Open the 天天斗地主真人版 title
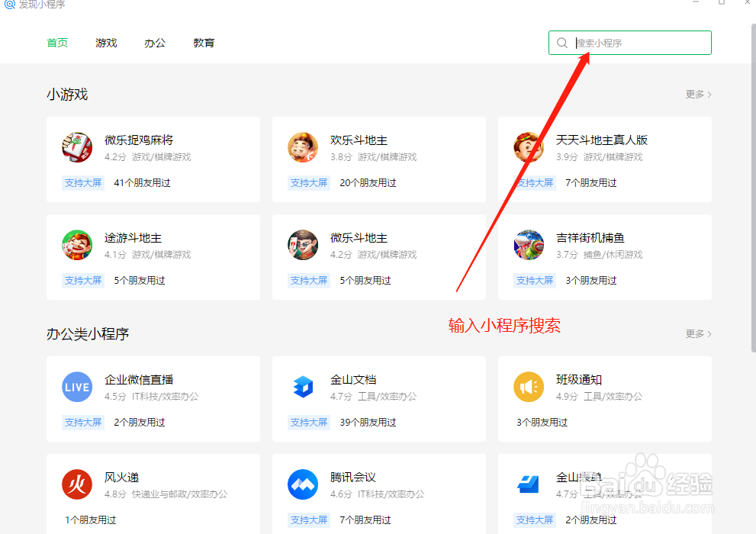Viewport: 756px width, 534px height. 602,140
